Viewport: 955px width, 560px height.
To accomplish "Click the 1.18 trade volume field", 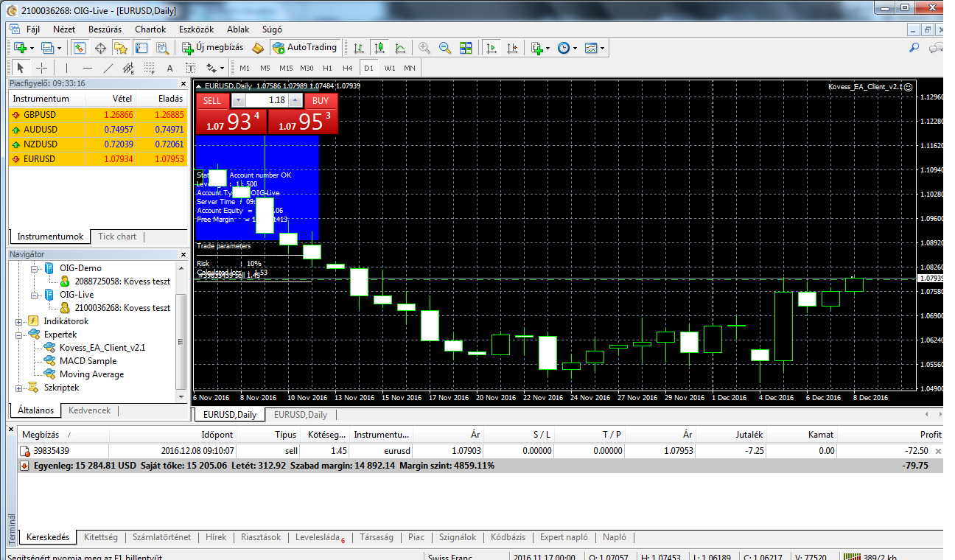I will 267,100.
